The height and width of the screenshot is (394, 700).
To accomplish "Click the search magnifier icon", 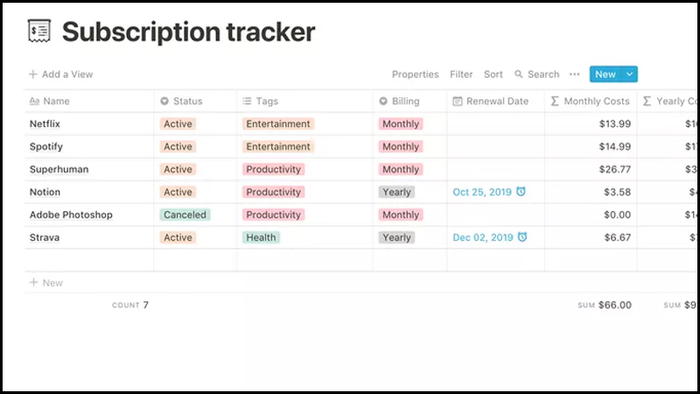I will click(x=518, y=74).
